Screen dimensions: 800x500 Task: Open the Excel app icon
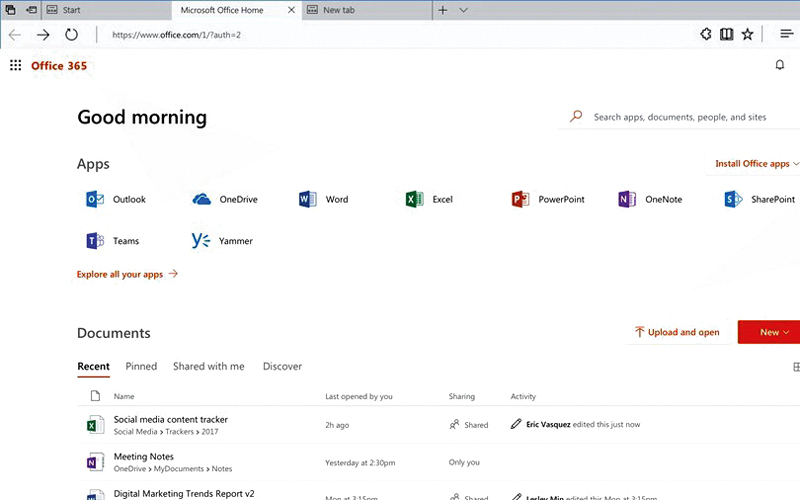click(414, 199)
